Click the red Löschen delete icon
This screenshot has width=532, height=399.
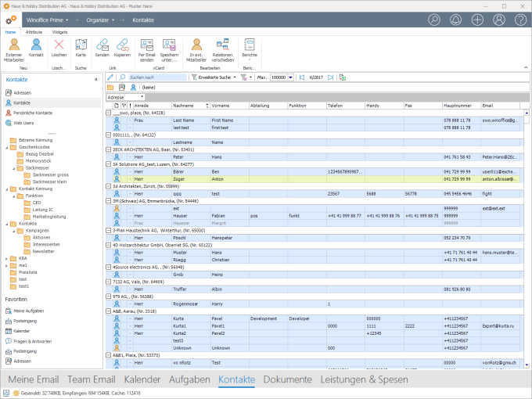(x=59, y=48)
